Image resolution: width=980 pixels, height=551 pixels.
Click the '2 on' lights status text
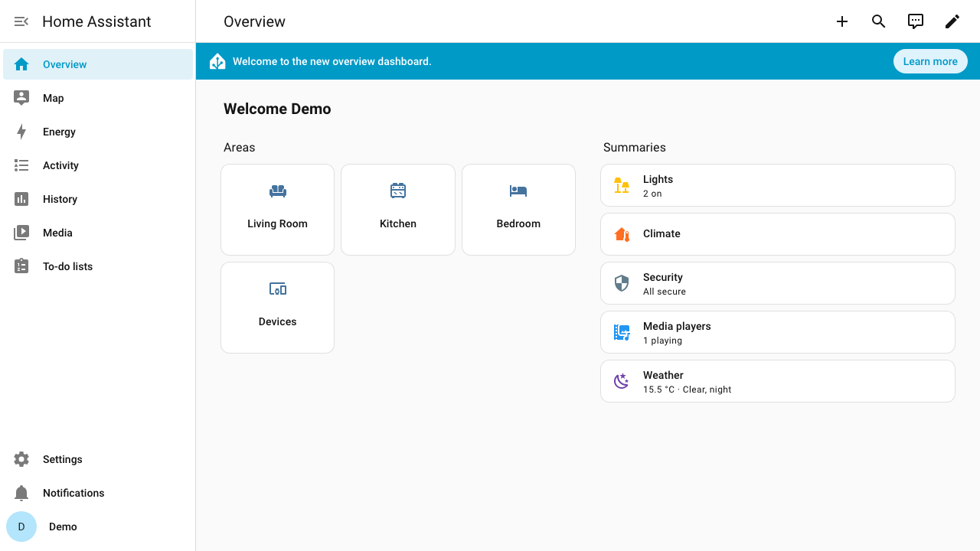tap(652, 194)
